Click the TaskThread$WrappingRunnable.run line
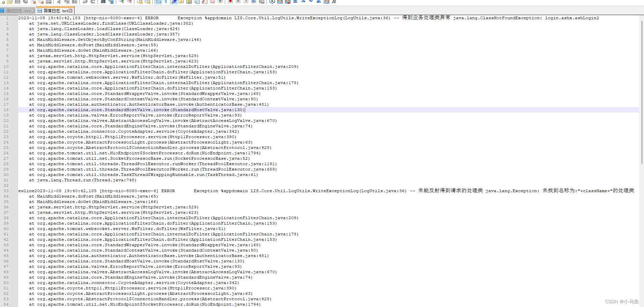Screen dimensions: 644x307 click(143, 175)
